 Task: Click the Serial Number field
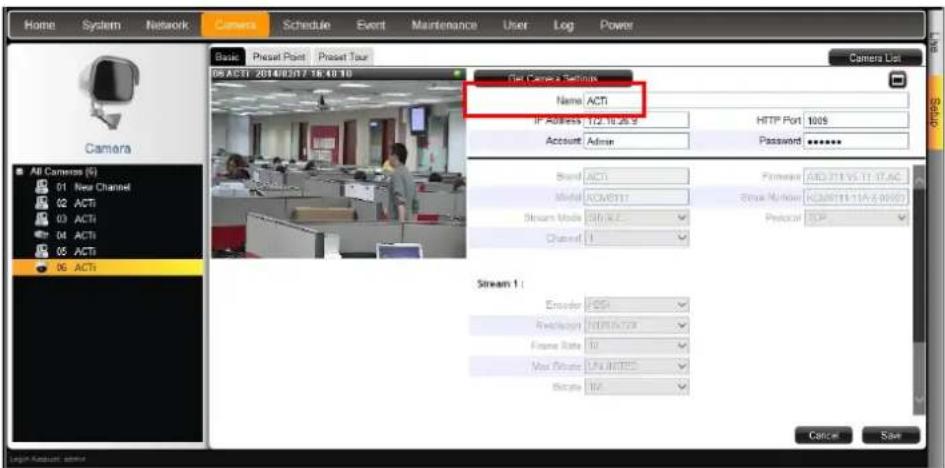pyautogui.click(x=856, y=197)
